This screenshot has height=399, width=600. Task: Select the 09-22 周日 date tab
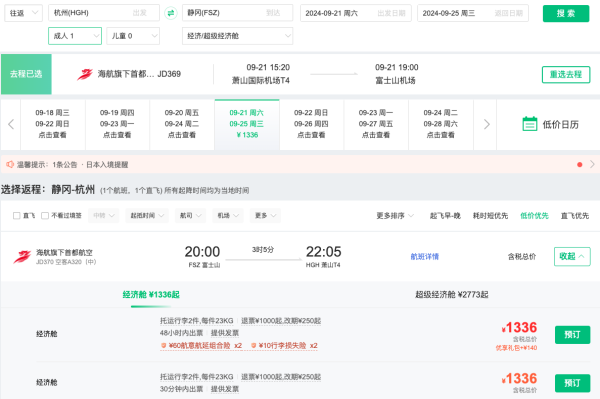(311, 124)
